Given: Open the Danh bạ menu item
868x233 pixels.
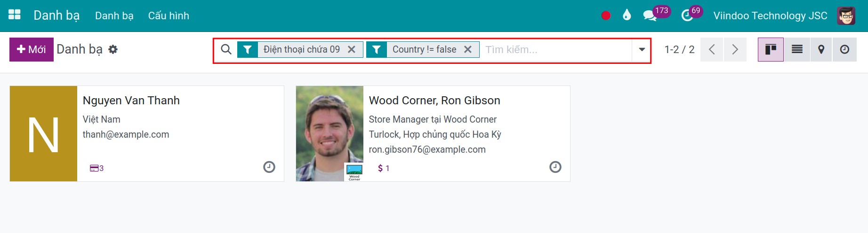Looking at the screenshot, I should tap(114, 16).
